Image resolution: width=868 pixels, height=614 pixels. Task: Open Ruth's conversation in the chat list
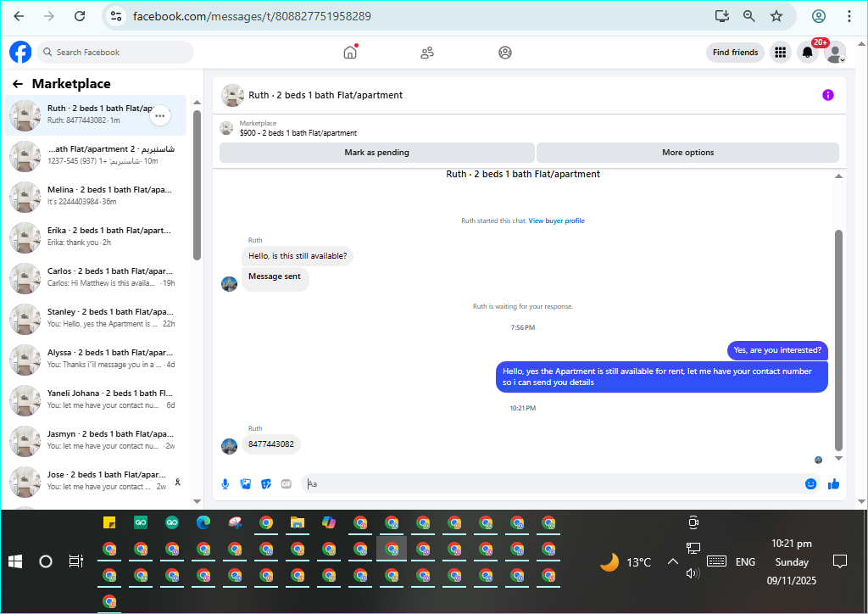(x=95, y=115)
